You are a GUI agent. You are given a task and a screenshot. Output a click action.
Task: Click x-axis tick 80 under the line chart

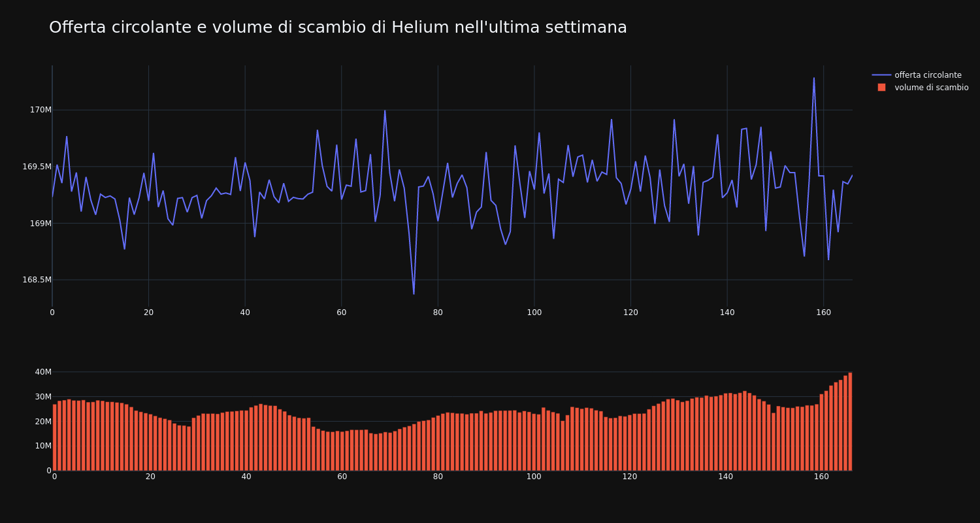[438, 312]
